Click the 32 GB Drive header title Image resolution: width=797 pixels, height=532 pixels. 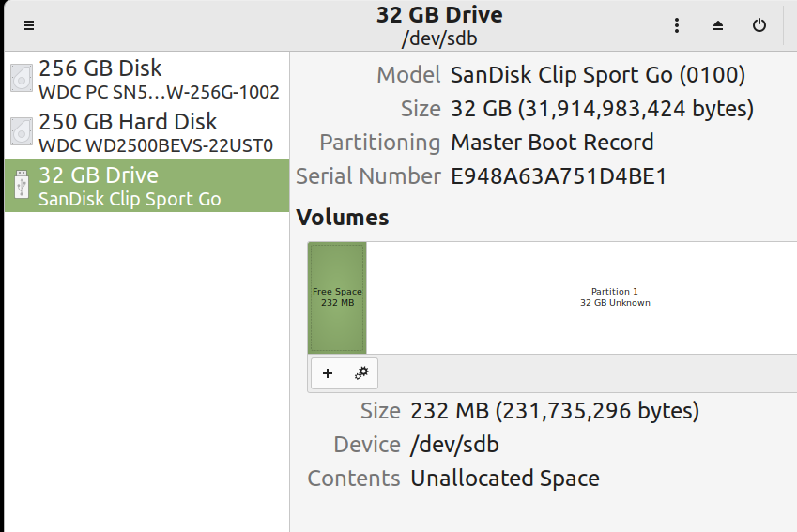coord(439,15)
